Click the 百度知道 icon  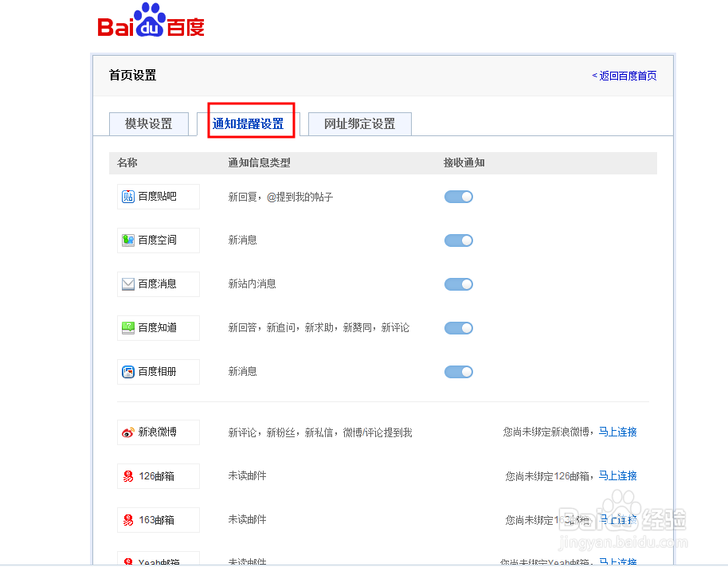tap(128, 328)
